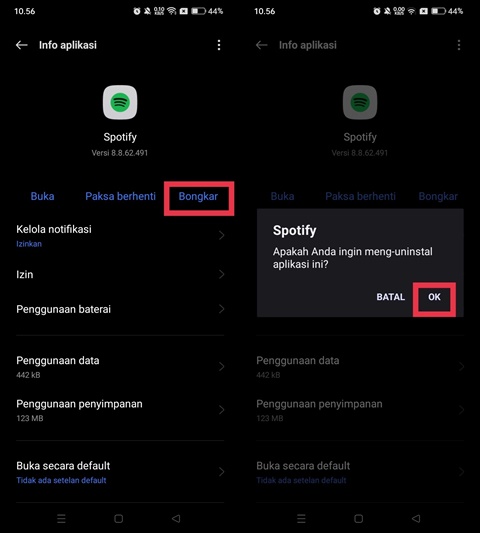Tap the back arrow on left screen
Screen dimensions: 480x533
tap(22, 45)
